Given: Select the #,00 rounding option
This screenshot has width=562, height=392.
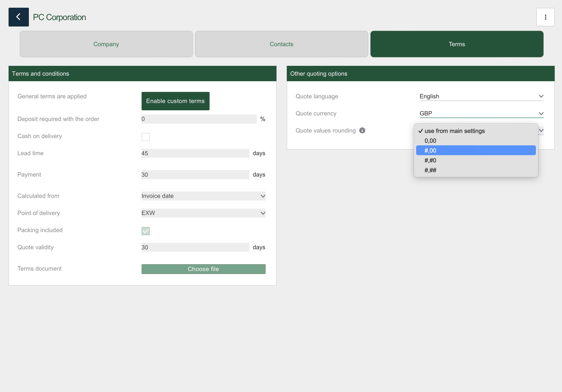Looking at the screenshot, I should click(x=476, y=150).
